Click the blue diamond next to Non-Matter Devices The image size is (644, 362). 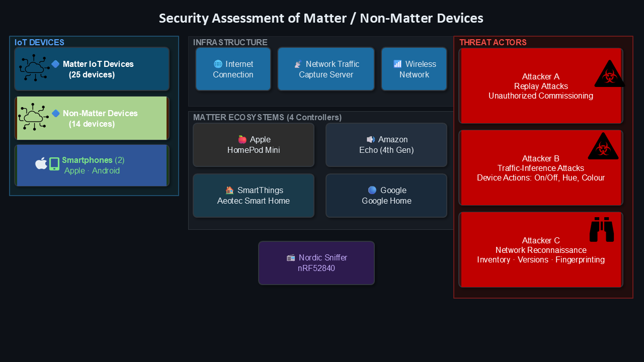pyautogui.click(x=55, y=113)
